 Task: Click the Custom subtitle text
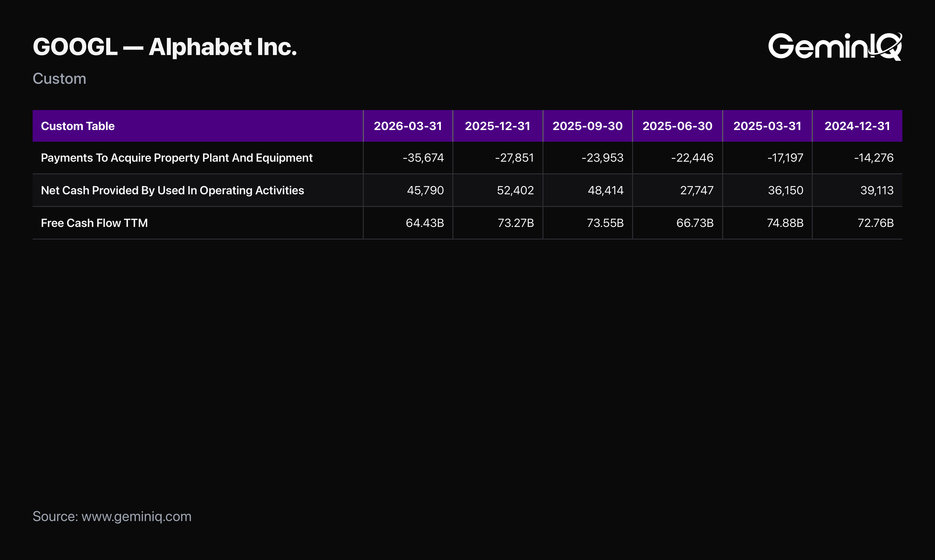pyautogui.click(x=60, y=79)
